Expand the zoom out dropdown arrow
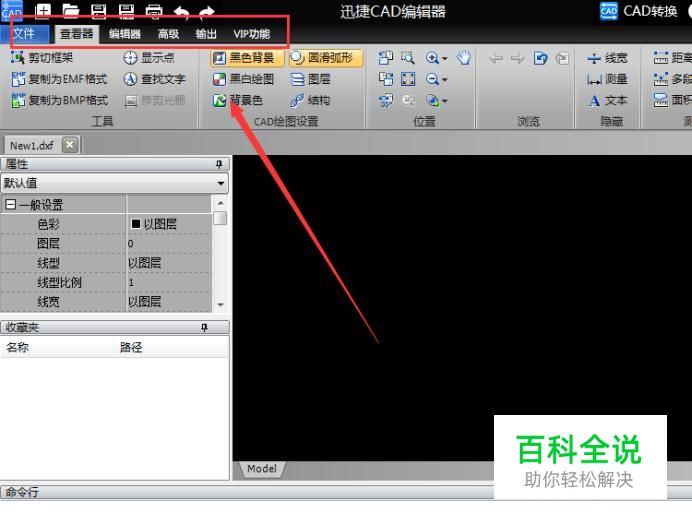Viewport: 692px width, 524px height. 444,80
